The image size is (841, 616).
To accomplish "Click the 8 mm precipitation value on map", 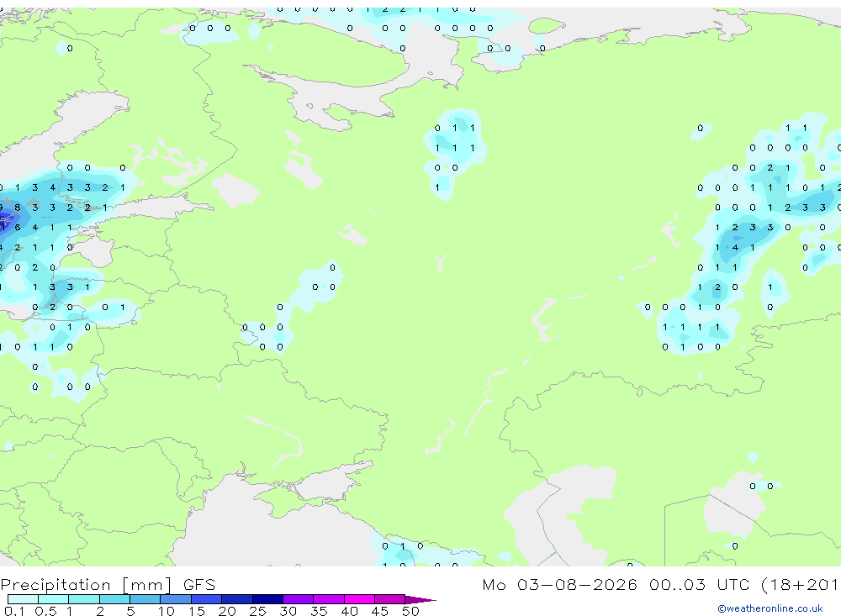I will click(18, 208).
